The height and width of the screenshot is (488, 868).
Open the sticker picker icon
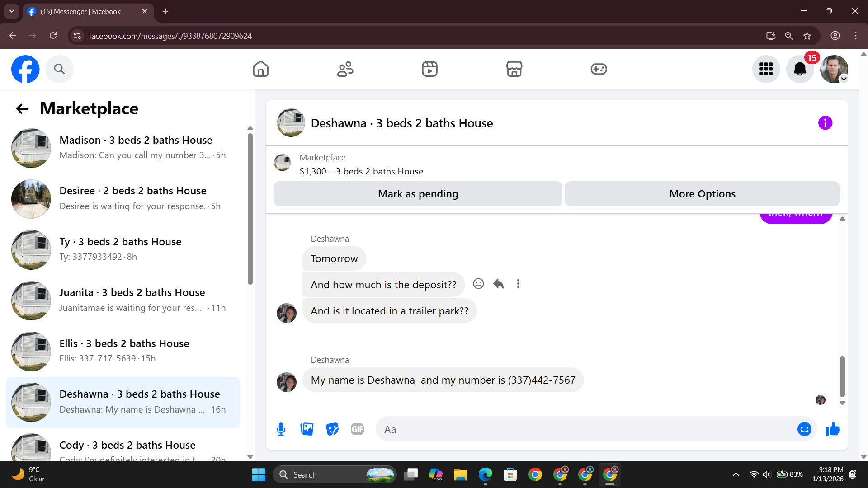(x=332, y=429)
